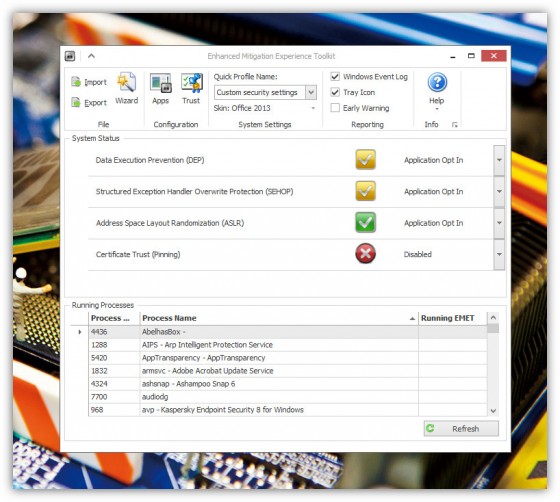Screen dimensions: 560x502
Task: Maximize the EMET window
Action: (x=471, y=56)
